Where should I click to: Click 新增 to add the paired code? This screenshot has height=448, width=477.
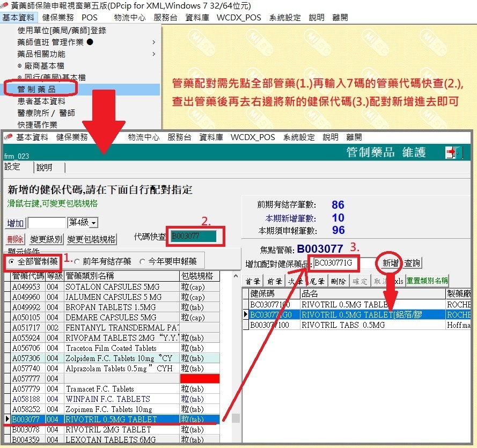pos(390,263)
